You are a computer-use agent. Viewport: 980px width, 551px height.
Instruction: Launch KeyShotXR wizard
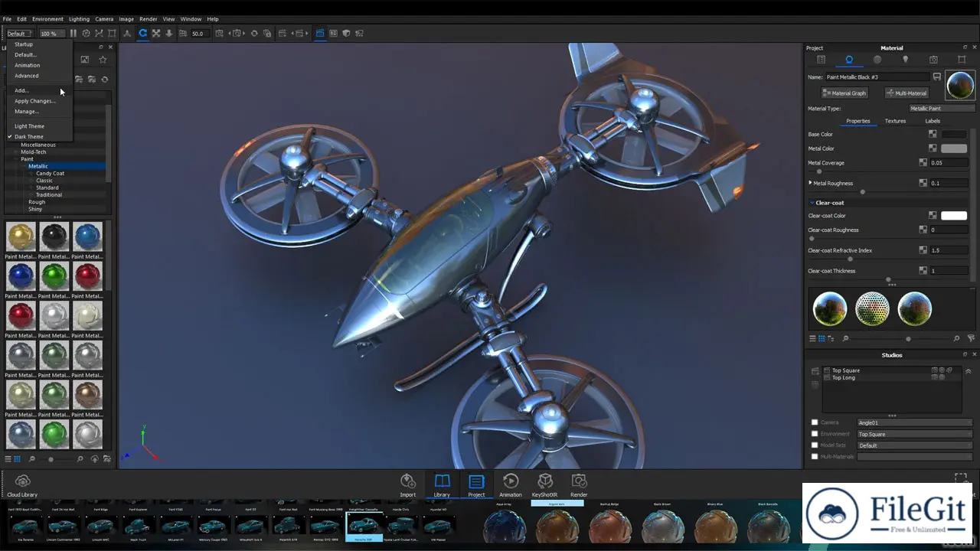(x=545, y=485)
